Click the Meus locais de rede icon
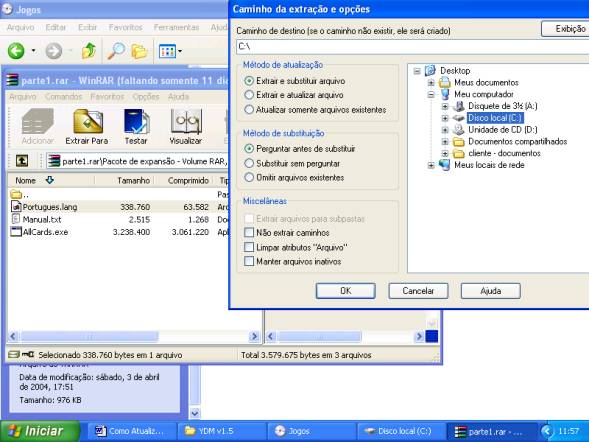 444,165
